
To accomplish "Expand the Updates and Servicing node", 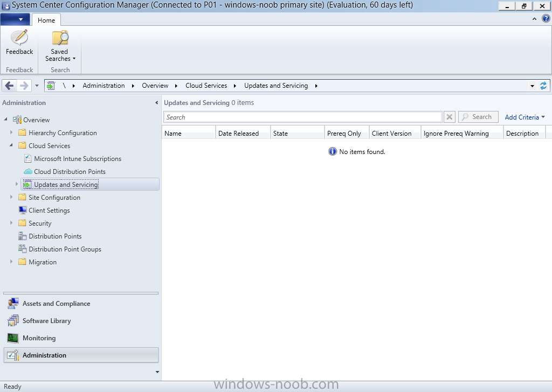I will pos(17,184).
